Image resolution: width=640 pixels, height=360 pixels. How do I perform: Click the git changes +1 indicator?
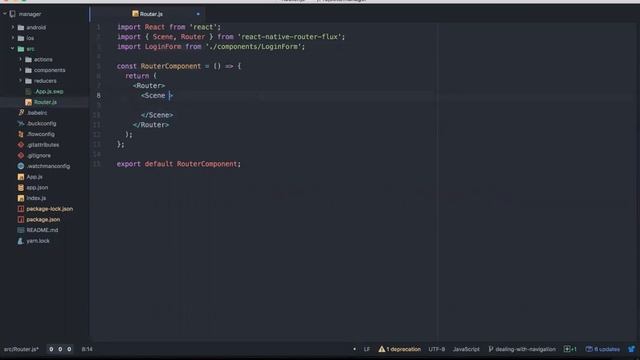click(570, 349)
